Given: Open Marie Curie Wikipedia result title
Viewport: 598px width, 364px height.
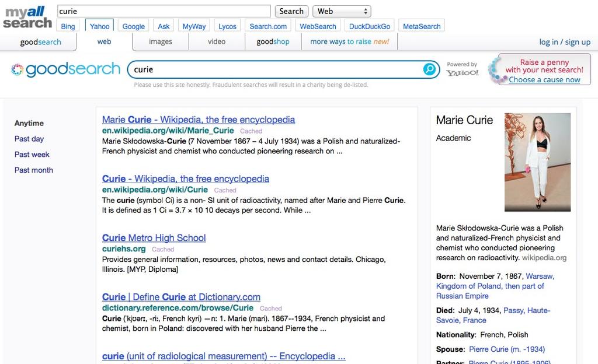Looking at the screenshot, I should pos(199,120).
